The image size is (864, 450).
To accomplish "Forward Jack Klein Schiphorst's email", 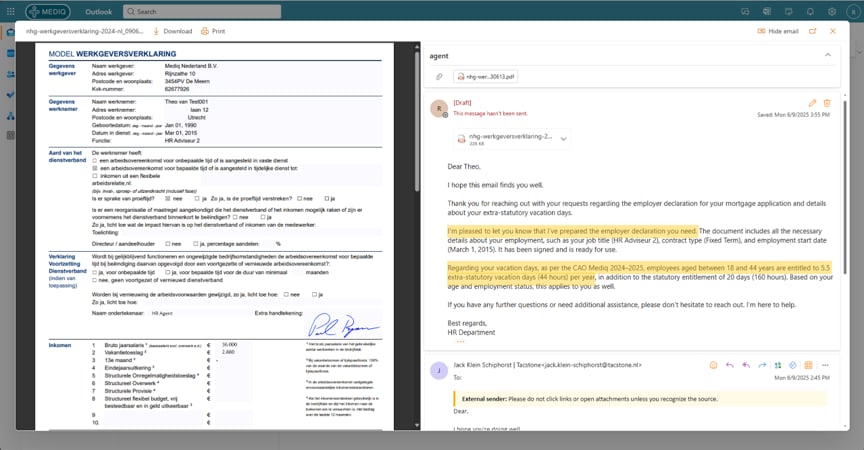I will tap(762, 365).
